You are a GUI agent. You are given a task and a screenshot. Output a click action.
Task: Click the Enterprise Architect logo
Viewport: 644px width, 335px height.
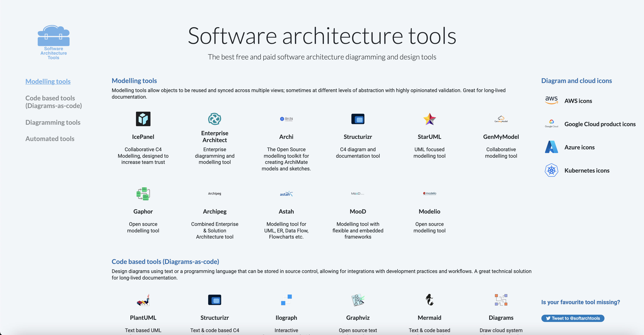pyautogui.click(x=214, y=119)
